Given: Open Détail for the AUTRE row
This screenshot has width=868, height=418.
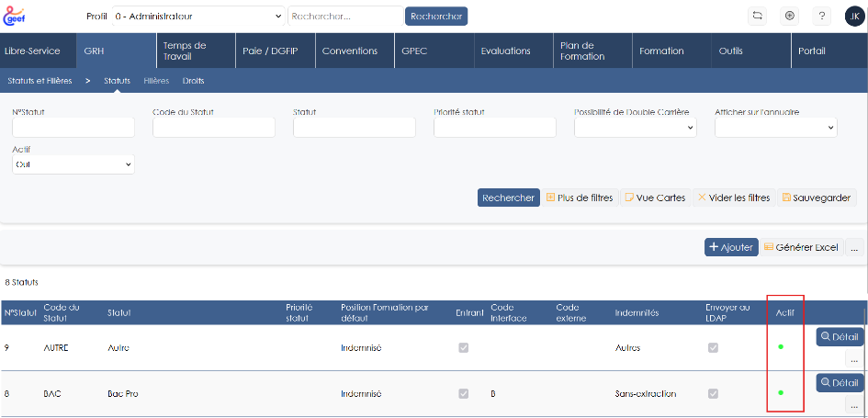Looking at the screenshot, I should tap(840, 336).
